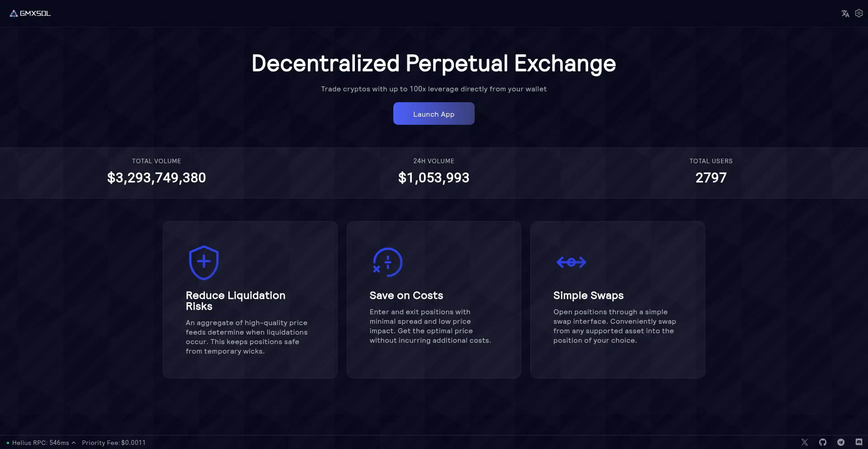Click the Total Users count

pos(711,178)
